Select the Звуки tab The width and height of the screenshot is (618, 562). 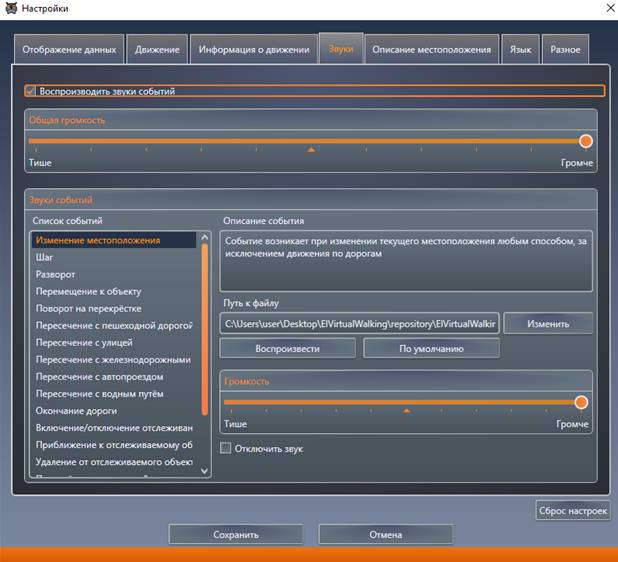click(341, 48)
